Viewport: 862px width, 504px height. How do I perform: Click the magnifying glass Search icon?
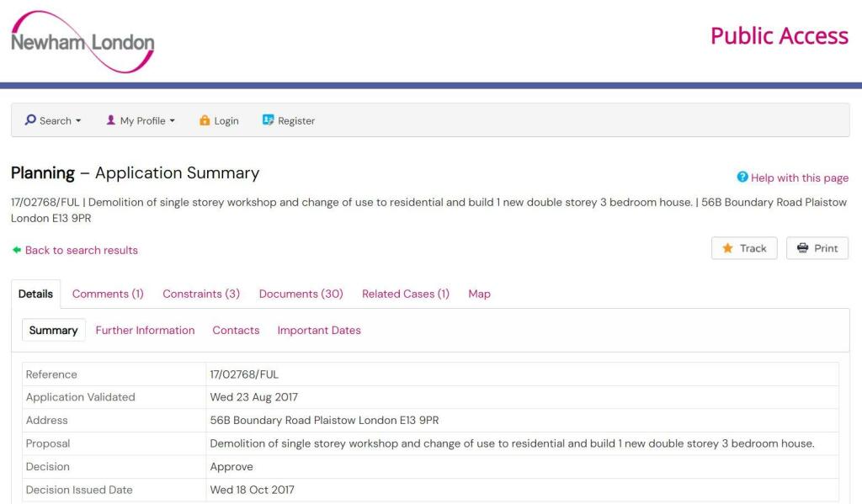pos(30,120)
